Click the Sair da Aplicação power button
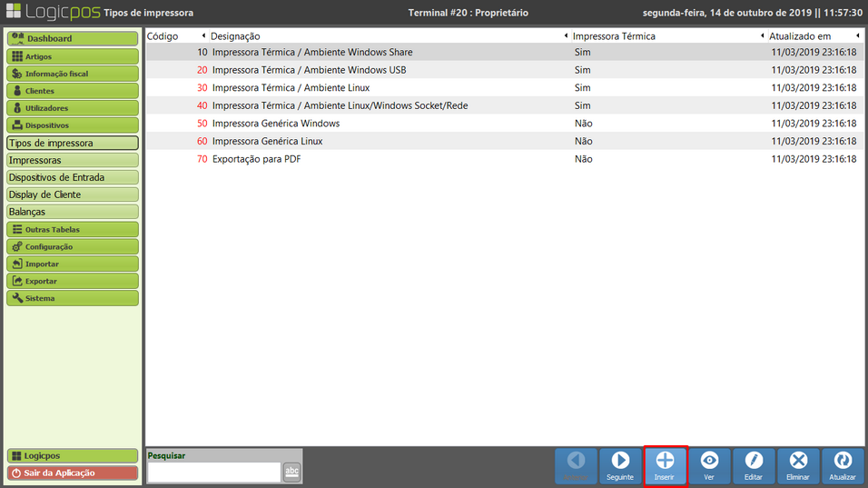Viewport: 868px width, 488px height. pos(73,473)
